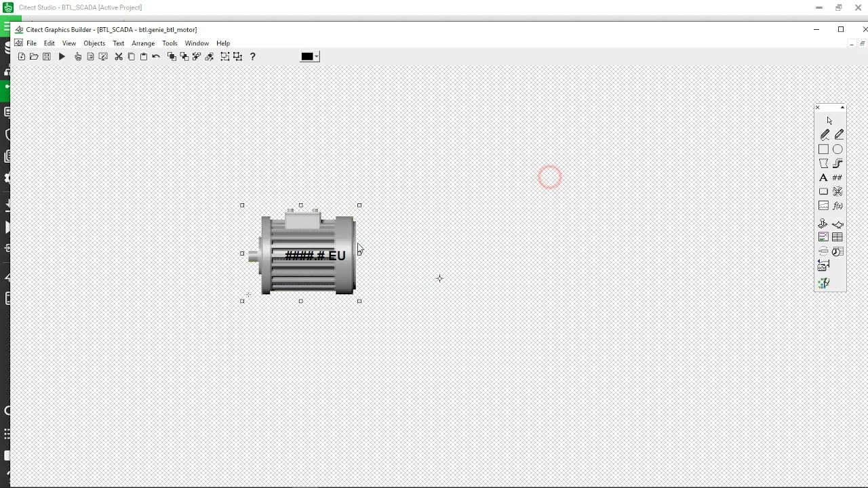
Task: Click the page document toolbar icon
Action: point(90,57)
